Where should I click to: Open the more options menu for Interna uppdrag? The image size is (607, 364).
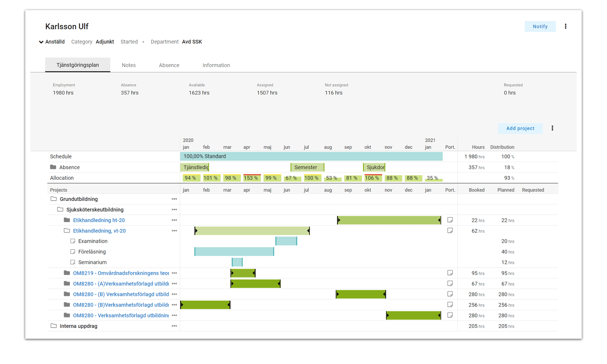(x=174, y=326)
